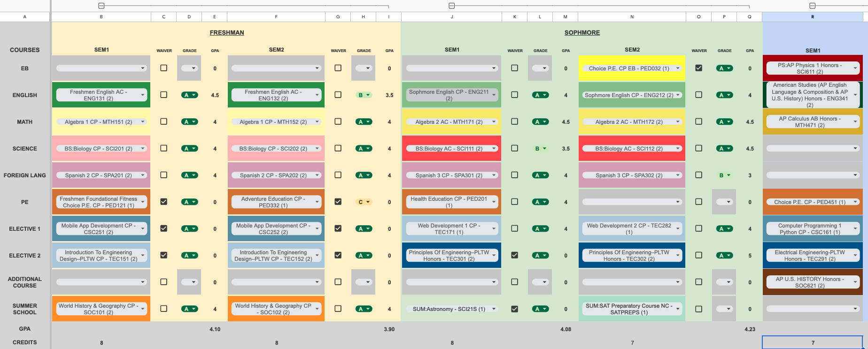
Task: Check Freshman SEM1 English waiver box
Action: [163, 95]
